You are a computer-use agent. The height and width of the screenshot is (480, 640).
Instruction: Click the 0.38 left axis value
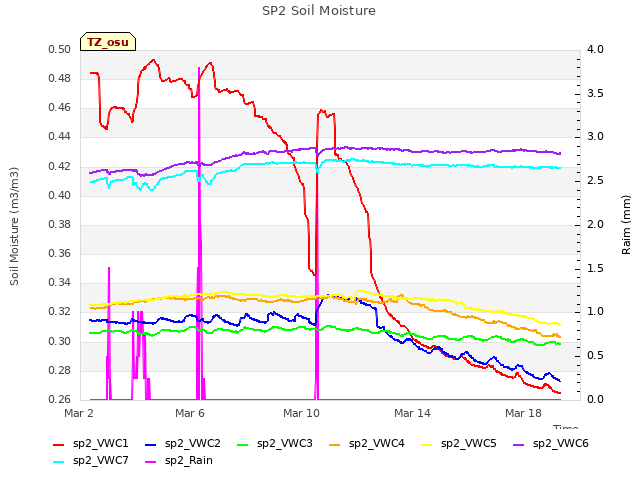click(x=60, y=224)
